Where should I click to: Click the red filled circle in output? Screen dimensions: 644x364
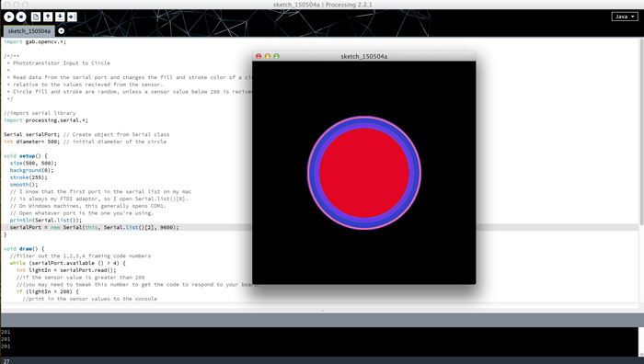pos(364,173)
